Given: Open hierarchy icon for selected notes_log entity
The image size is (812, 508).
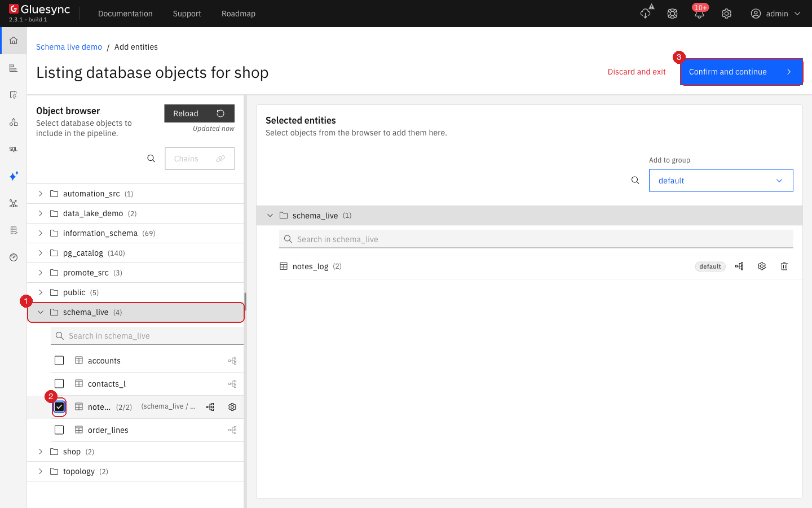Looking at the screenshot, I should click(739, 266).
